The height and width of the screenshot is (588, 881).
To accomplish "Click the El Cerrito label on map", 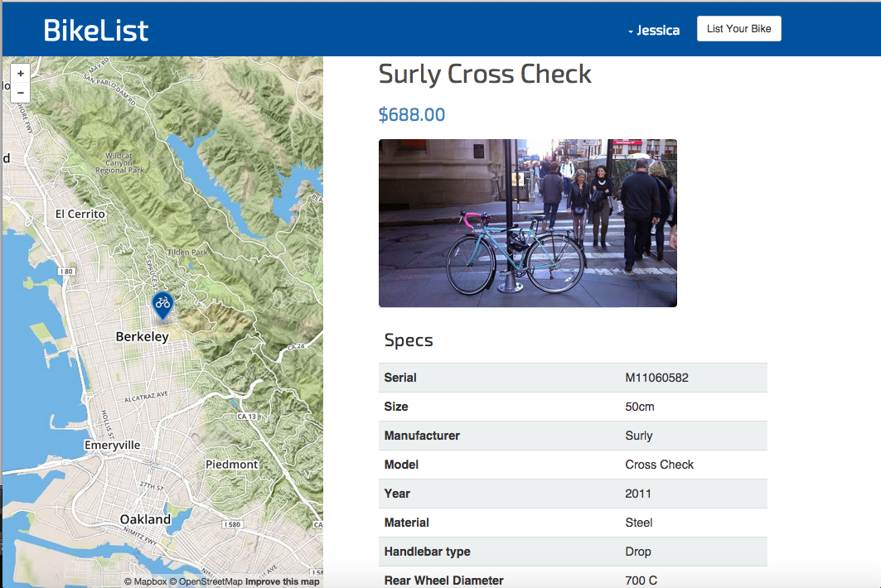I will click(80, 214).
